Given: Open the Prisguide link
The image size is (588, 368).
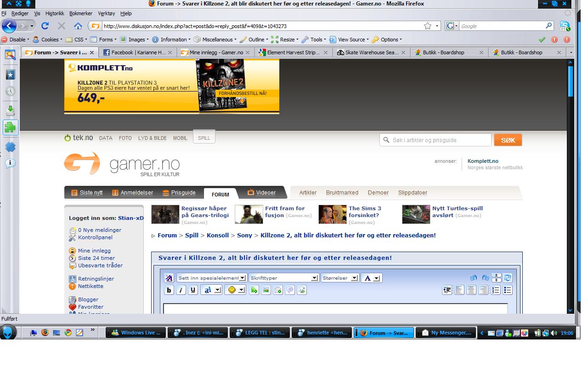Looking at the screenshot, I should pyautogui.click(x=179, y=193).
